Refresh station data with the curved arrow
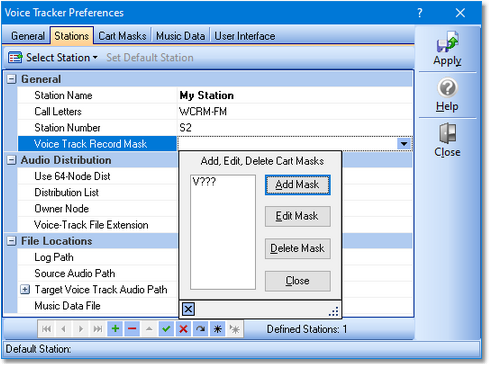 click(201, 329)
